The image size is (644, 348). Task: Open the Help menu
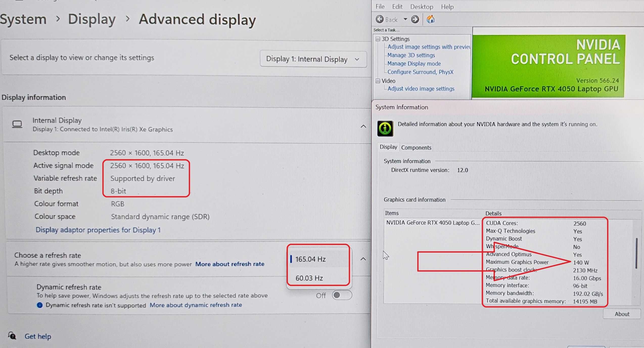pos(447,7)
